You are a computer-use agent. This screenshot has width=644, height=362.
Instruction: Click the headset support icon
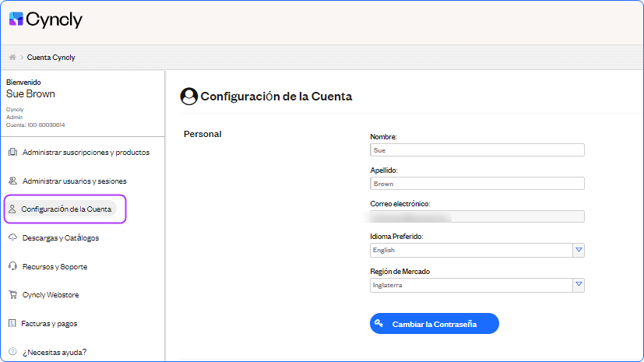tap(12, 266)
